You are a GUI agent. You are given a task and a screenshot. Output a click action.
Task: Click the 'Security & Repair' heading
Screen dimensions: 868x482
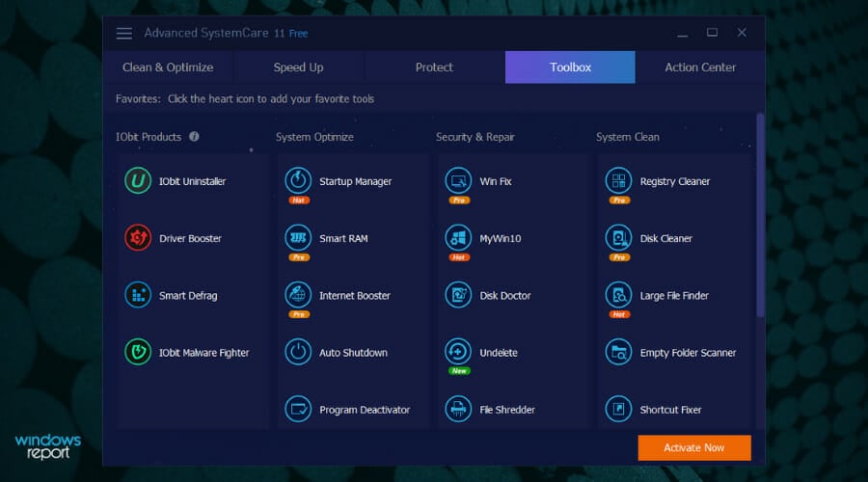[475, 137]
